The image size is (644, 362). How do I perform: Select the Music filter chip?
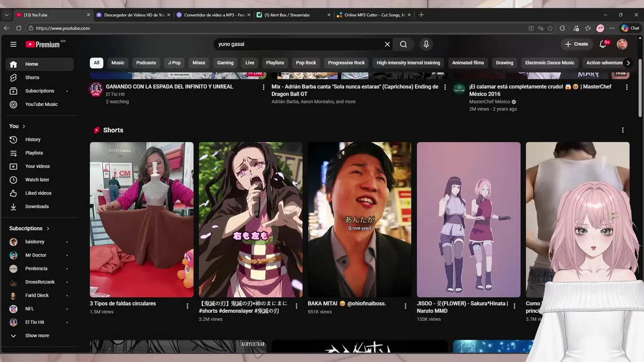tap(118, 63)
